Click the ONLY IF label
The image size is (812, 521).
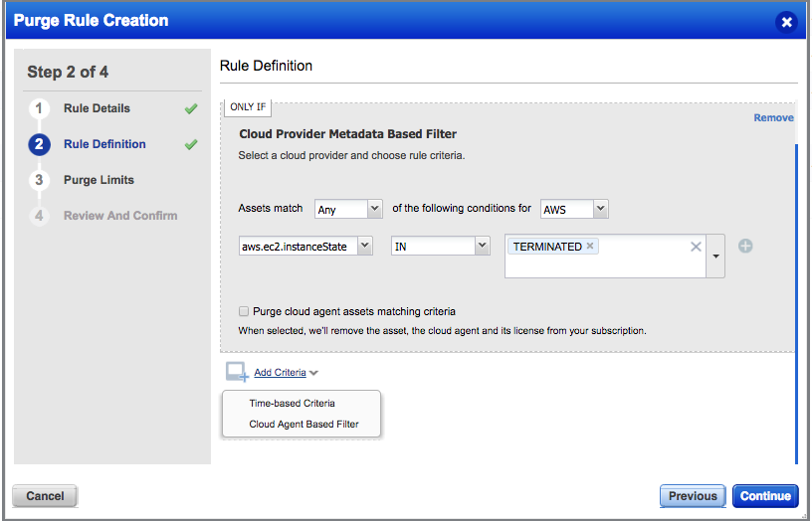click(x=248, y=107)
